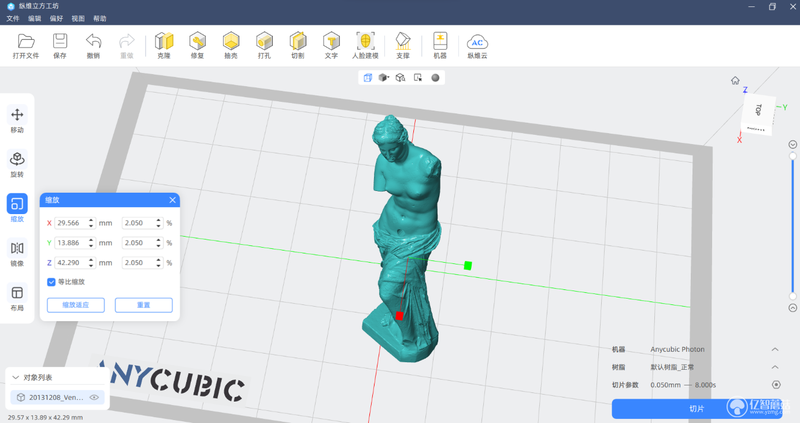Open the 帮助 (Help) menu
800x423 pixels.
coord(100,18)
